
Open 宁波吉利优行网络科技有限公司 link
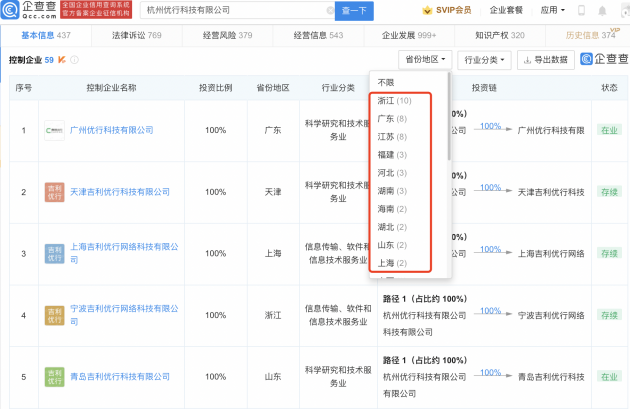pyautogui.click(x=124, y=315)
